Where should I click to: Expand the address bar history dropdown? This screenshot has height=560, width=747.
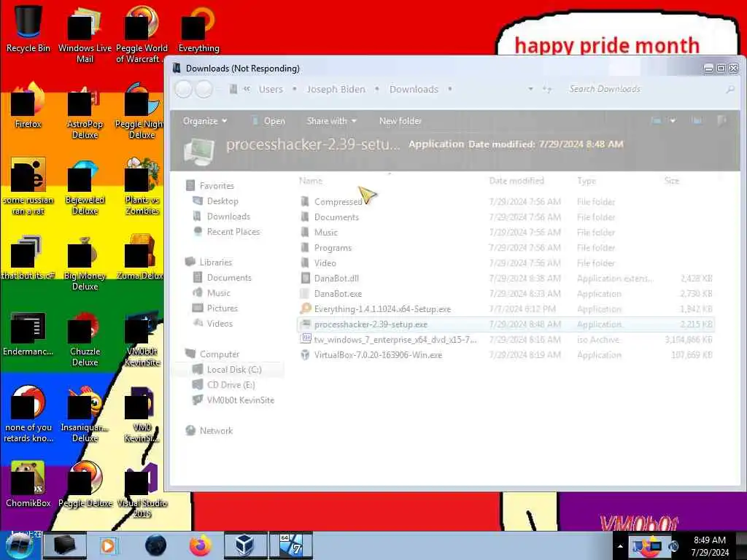[x=530, y=89]
